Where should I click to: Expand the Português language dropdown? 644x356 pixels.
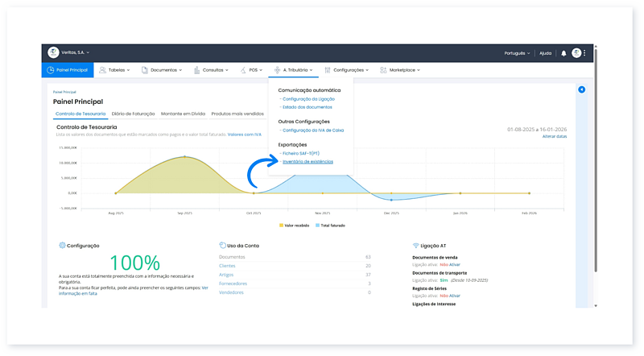[x=516, y=52]
